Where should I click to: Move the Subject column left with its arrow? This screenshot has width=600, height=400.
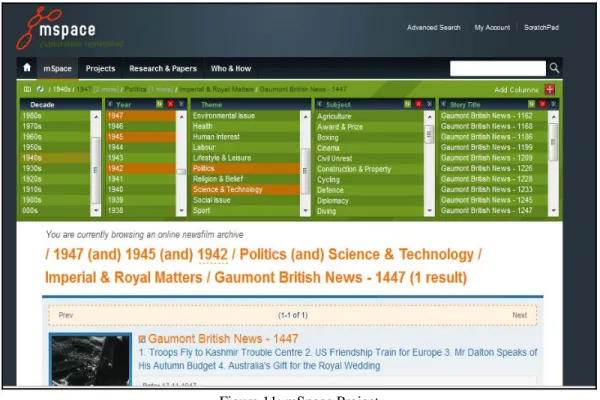click(320, 104)
